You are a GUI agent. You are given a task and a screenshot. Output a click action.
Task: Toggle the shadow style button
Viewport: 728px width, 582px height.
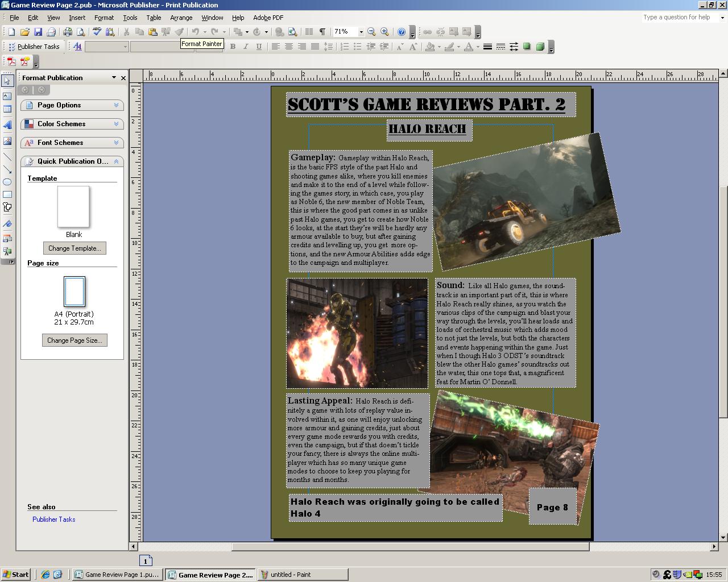(x=527, y=47)
